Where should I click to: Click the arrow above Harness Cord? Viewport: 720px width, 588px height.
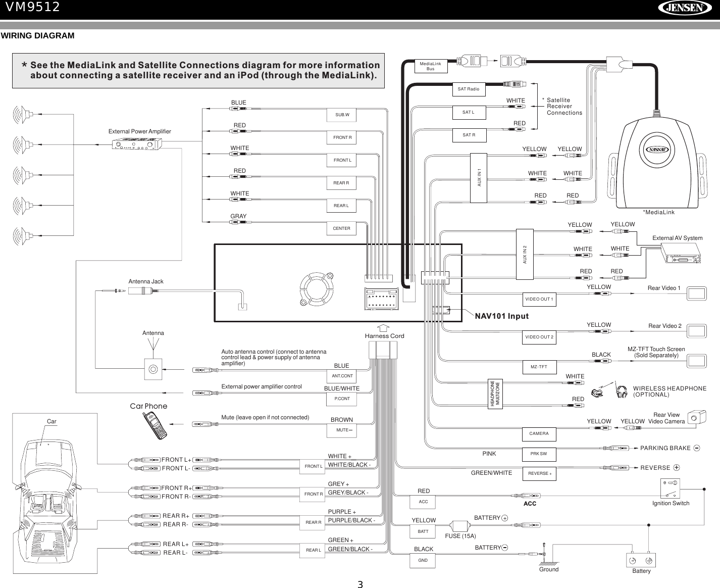point(384,328)
